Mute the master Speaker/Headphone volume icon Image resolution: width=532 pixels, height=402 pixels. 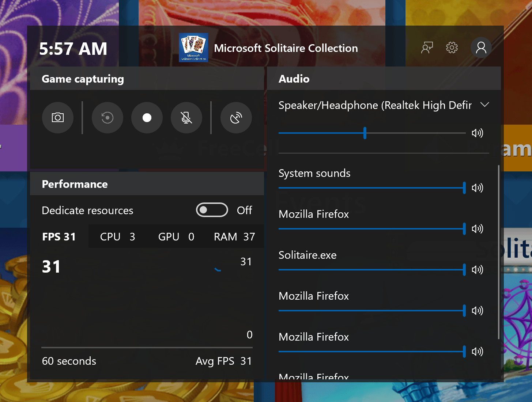477,133
